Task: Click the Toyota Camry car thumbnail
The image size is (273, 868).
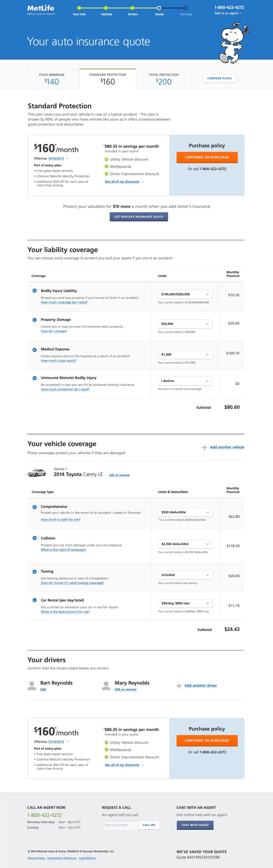Action: click(37, 473)
